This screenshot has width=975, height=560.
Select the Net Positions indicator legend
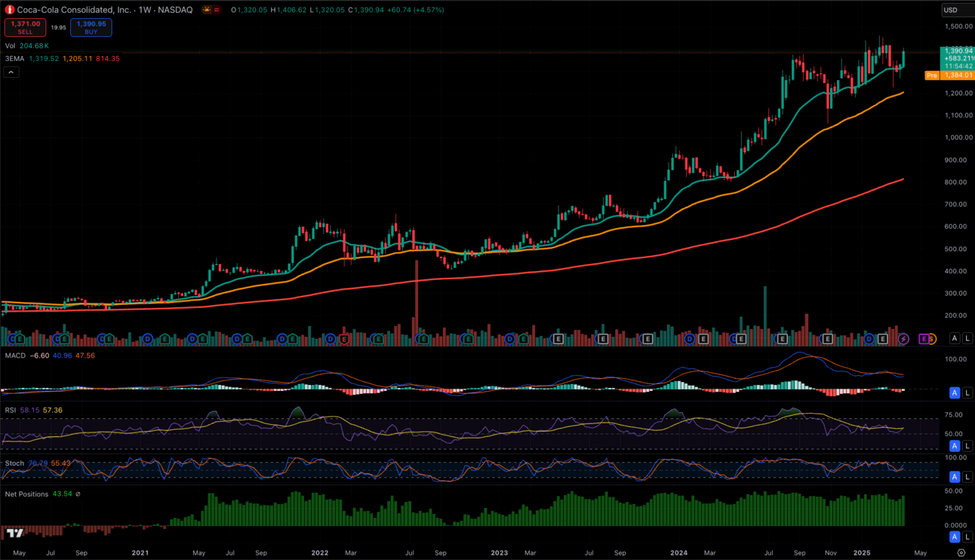coord(26,494)
